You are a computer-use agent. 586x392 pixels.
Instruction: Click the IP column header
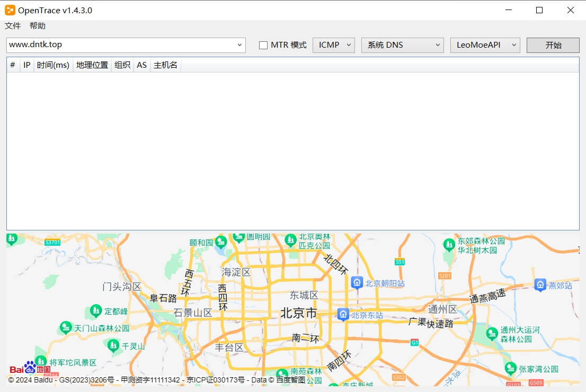(x=26, y=65)
